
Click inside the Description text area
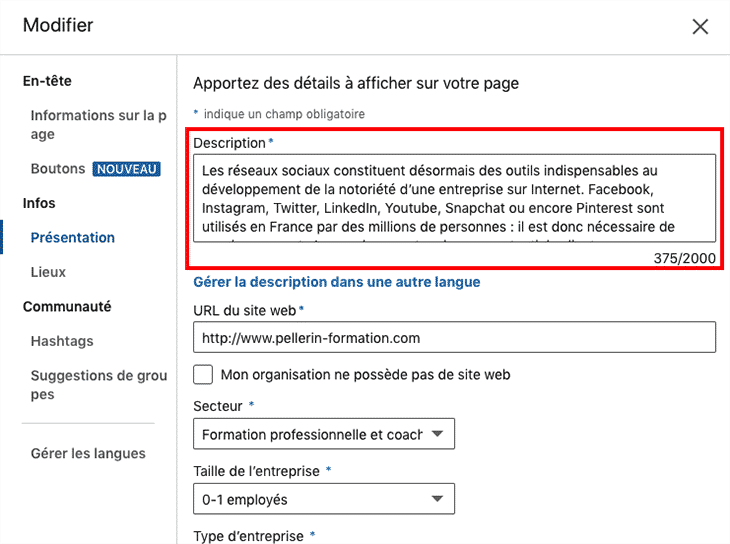coord(454,198)
